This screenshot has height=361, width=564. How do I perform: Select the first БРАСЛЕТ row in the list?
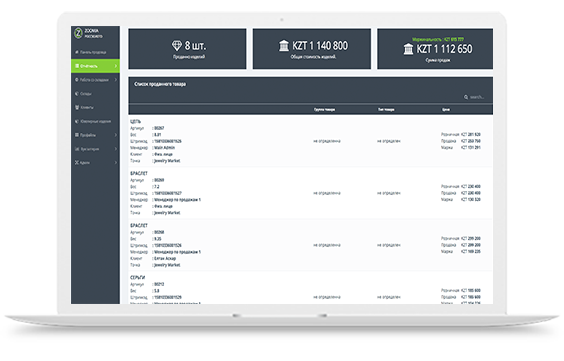pos(311,193)
